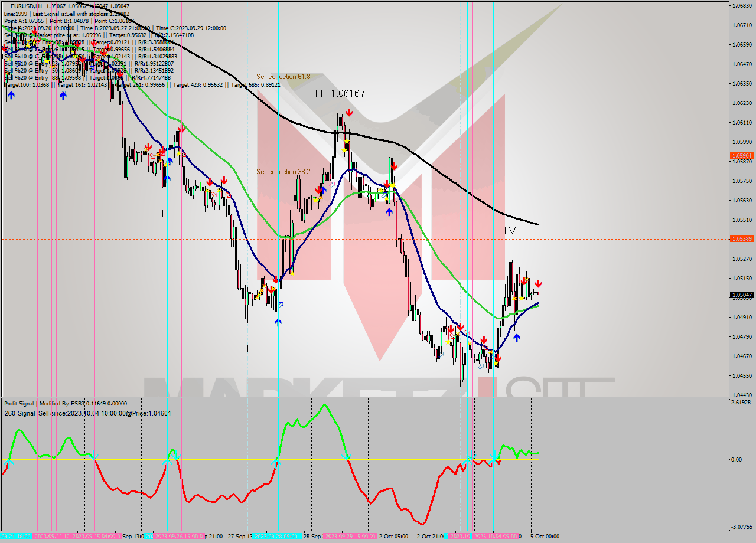Click the Sell correction 61.8 label
756x543 pixels.
coord(283,77)
